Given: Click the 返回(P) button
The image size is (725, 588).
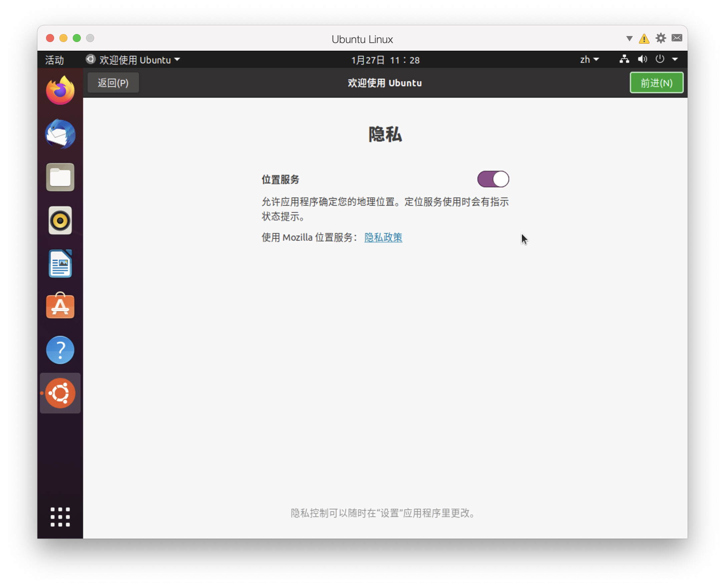Looking at the screenshot, I should coord(113,83).
